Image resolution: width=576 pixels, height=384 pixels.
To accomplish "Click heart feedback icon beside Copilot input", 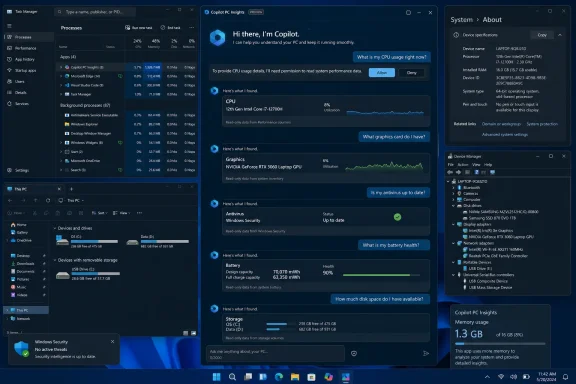I will click(x=354, y=353).
